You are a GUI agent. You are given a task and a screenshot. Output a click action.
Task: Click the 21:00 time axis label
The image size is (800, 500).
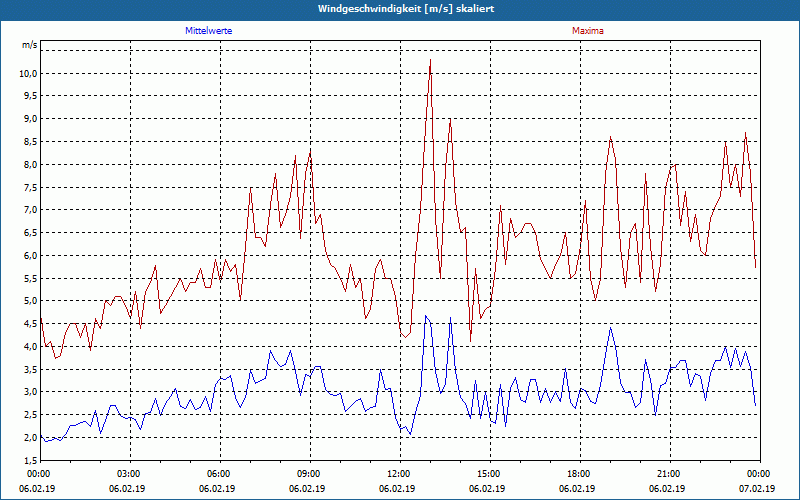670,474
